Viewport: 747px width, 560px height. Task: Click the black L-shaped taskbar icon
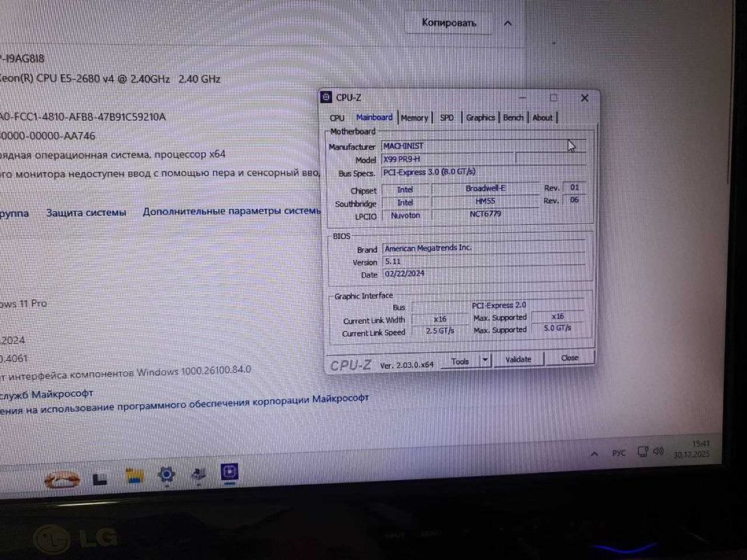[99, 479]
